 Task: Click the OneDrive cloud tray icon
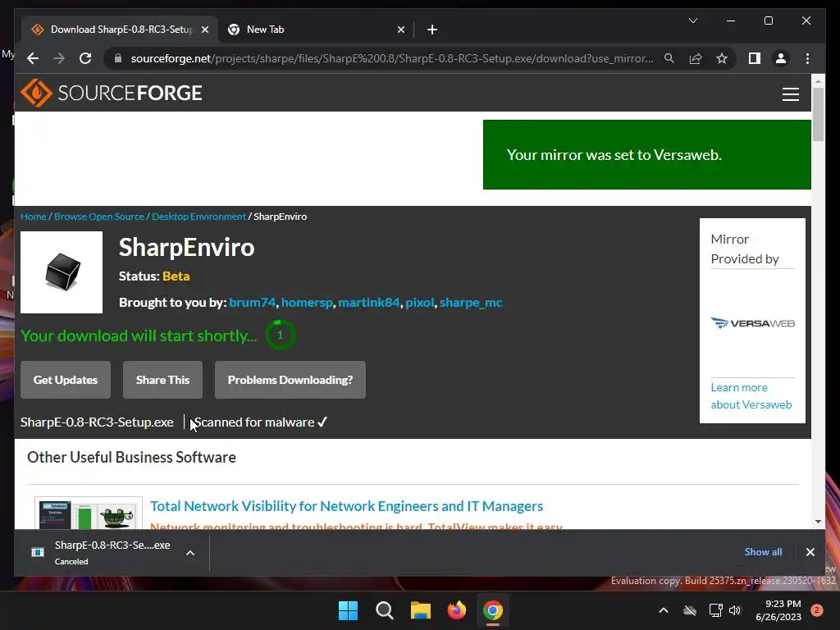click(x=690, y=610)
